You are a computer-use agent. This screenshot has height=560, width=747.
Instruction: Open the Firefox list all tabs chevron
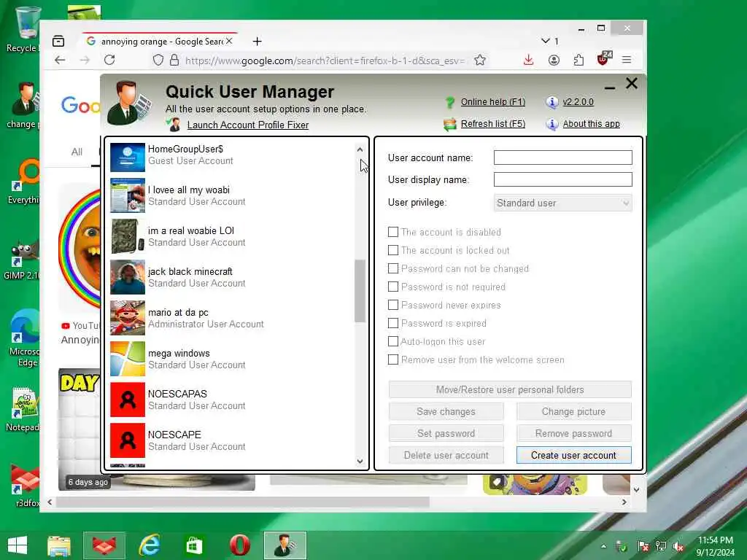[546, 41]
